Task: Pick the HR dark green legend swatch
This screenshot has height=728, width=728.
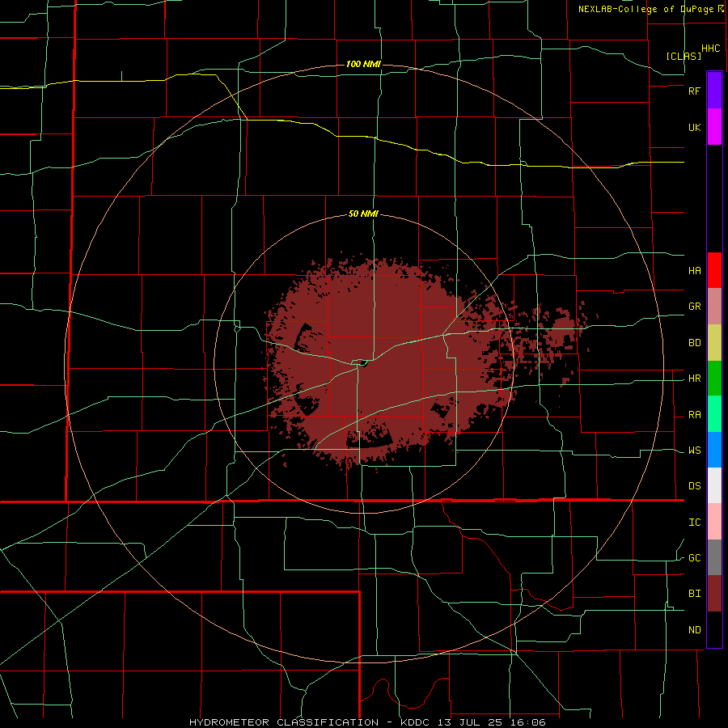Action: coord(714,379)
